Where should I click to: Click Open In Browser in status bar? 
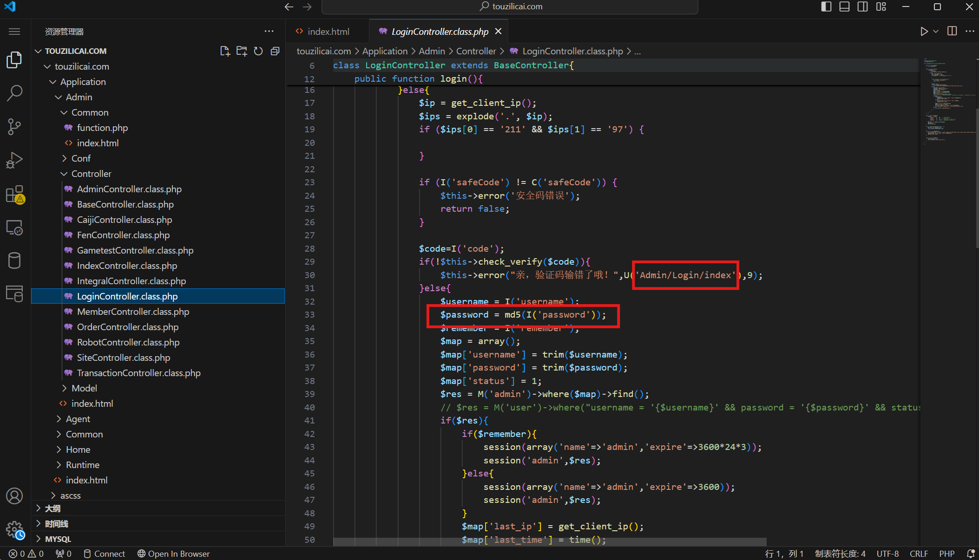(x=173, y=553)
